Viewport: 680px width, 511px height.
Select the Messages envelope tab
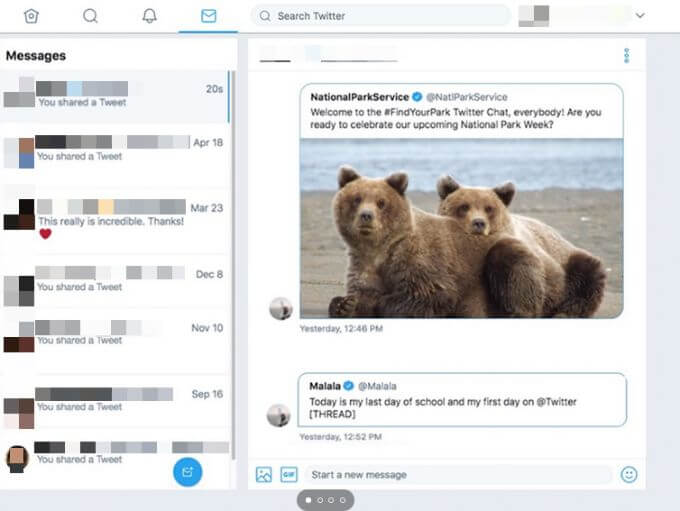click(209, 16)
